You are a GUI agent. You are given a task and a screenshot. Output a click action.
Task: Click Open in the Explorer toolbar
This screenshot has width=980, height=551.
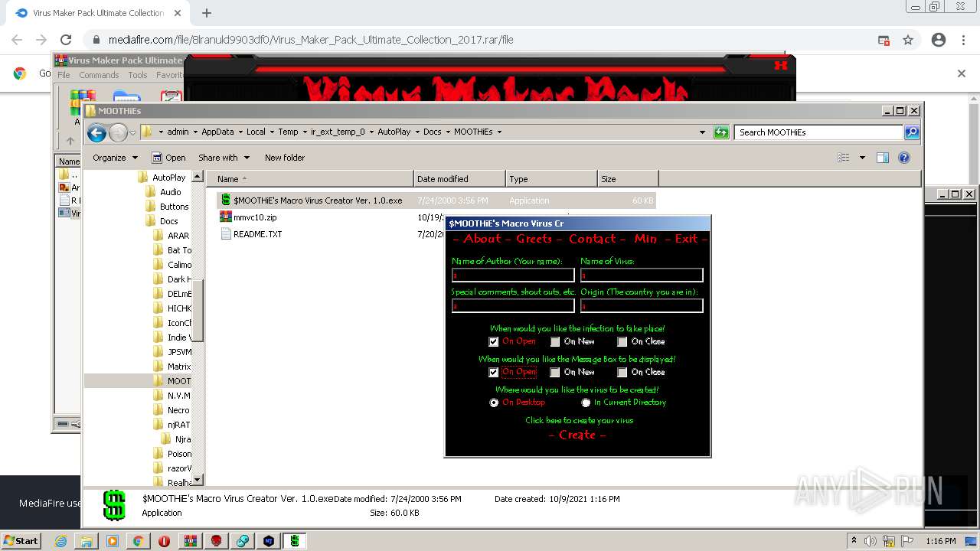(x=168, y=158)
